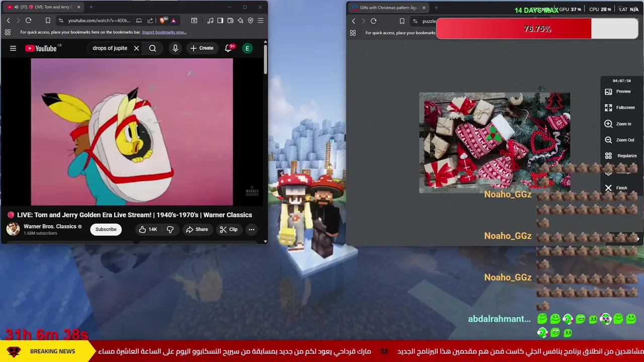This screenshot has width=644, height=362.
Task: Reload the puzzle page
Action: click(373, 21)
